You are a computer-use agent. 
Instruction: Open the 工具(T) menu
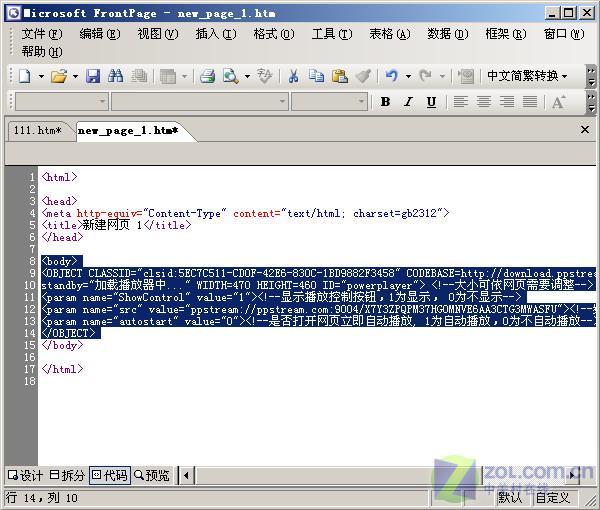coord(332,34)
